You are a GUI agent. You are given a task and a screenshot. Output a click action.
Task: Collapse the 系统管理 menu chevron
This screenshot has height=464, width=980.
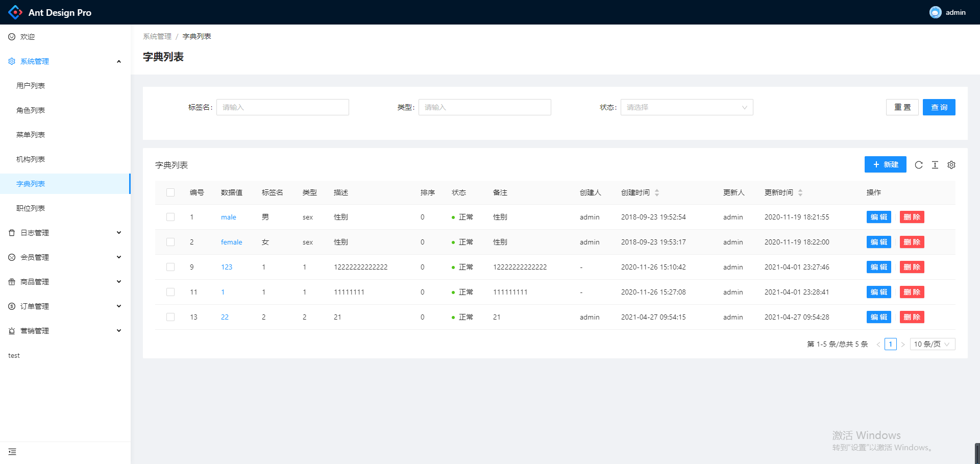(119, 61)
